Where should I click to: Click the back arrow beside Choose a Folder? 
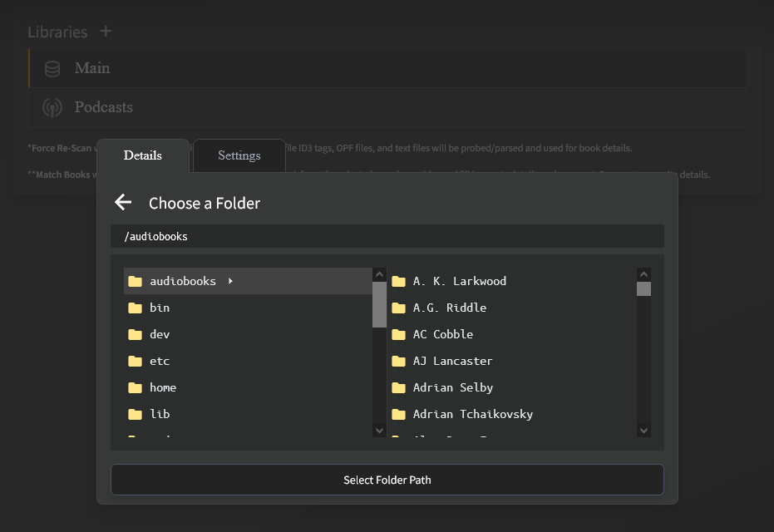coord(123,203)
